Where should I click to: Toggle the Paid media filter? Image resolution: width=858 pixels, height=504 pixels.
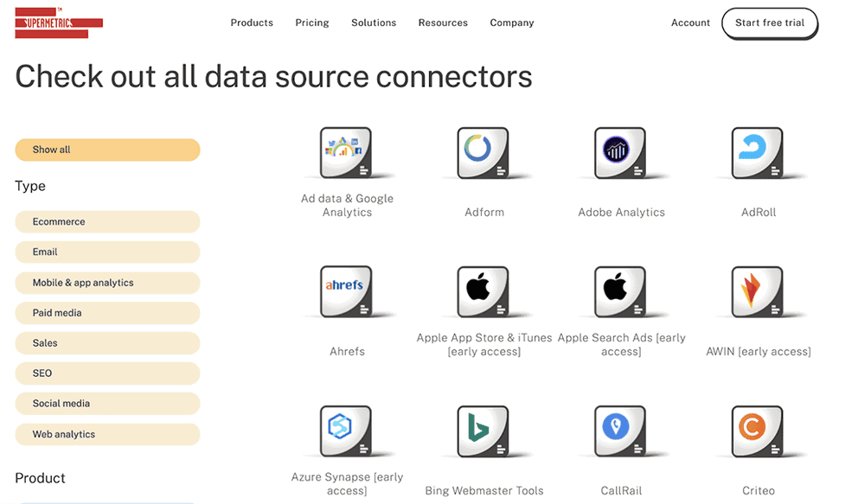tap(107, 312)
